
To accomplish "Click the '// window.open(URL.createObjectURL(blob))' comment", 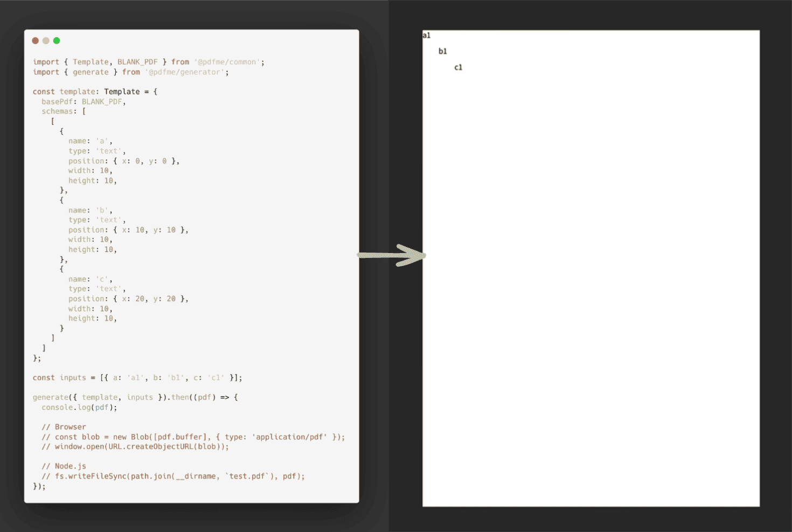I will pos(135,446).
